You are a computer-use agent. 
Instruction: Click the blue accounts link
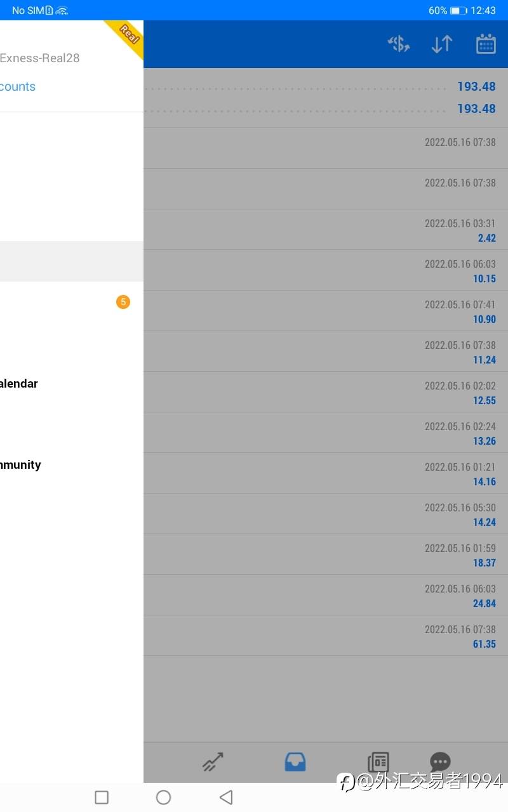tap(18, 87)
